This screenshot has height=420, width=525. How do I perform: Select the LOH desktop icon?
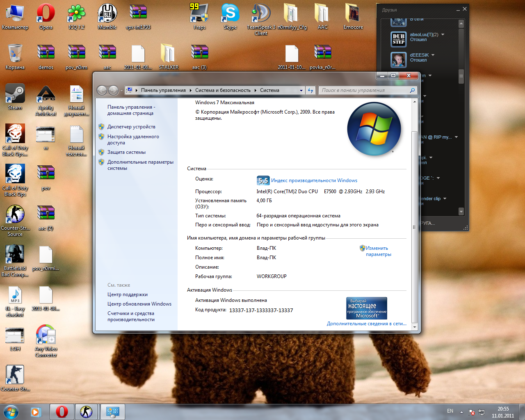(x=15, y=339)
